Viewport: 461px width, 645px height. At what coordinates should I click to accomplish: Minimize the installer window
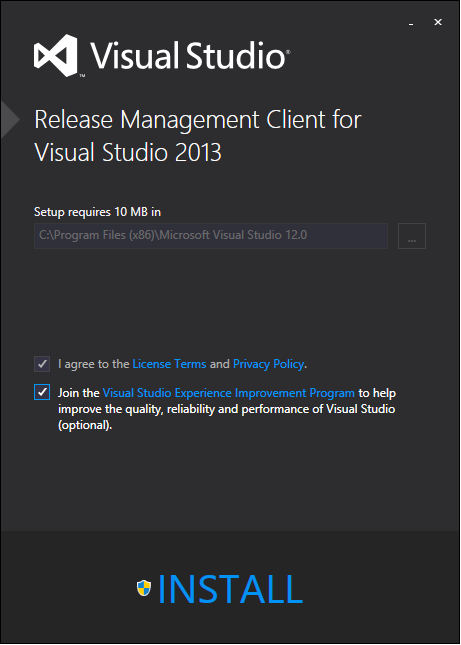[x=411, y=23]
